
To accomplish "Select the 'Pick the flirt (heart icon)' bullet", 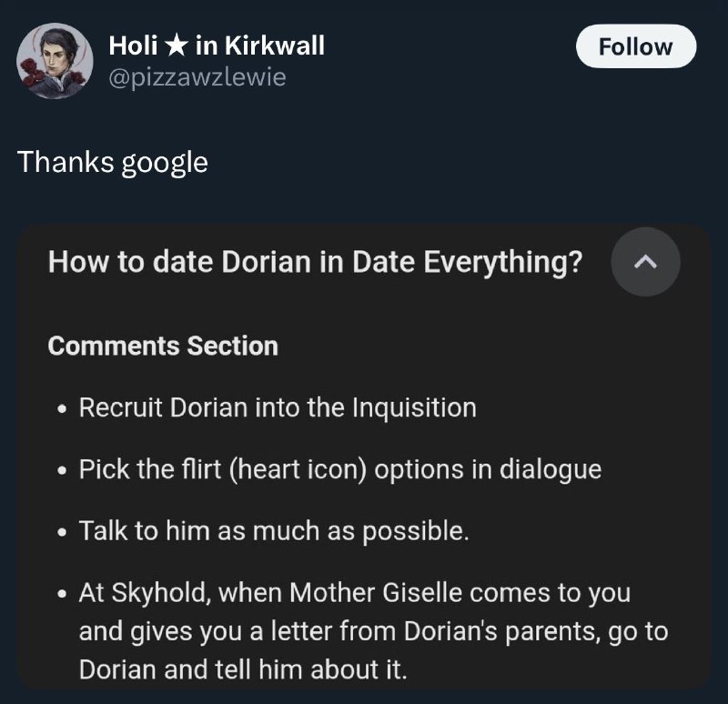I will point(339,469).
